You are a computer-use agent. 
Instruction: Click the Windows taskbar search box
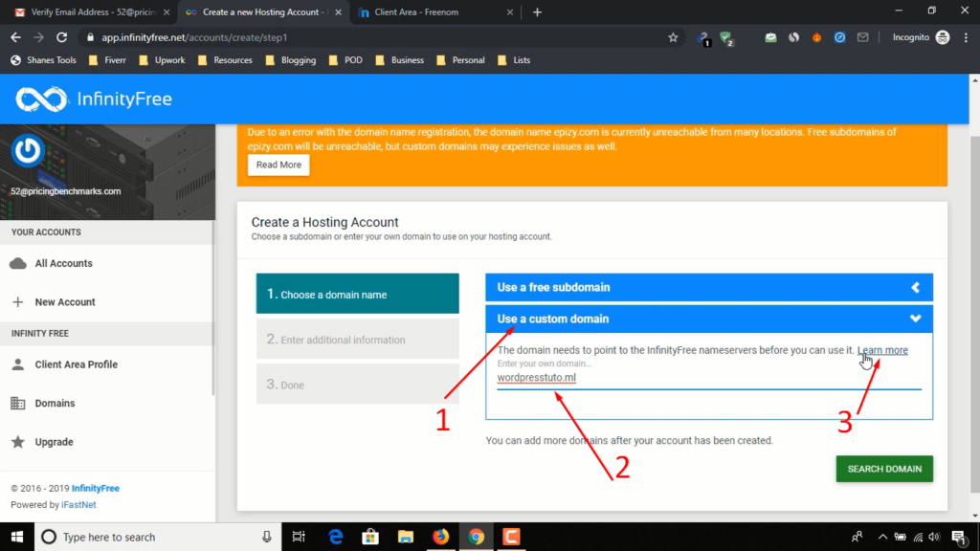(x=158, y=537)
